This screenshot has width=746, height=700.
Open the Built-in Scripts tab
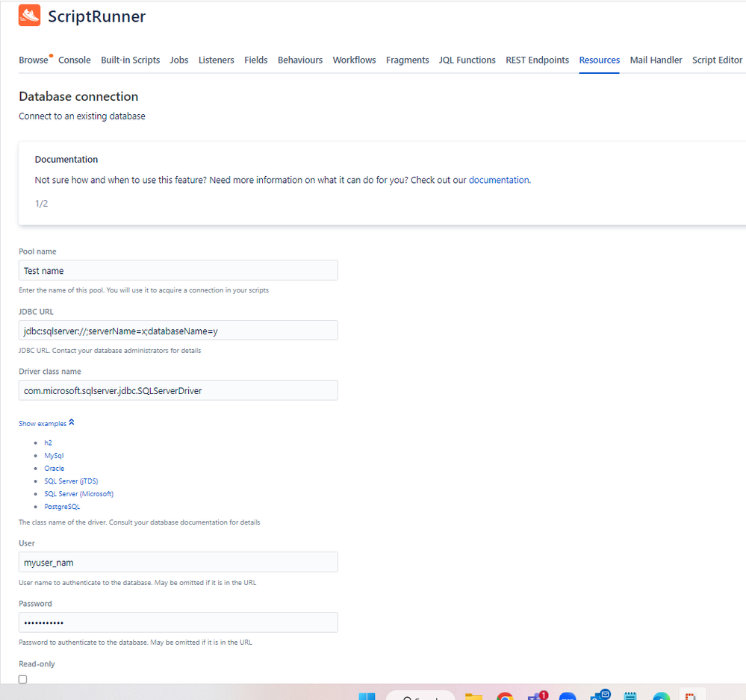click(x=131, y=60)
